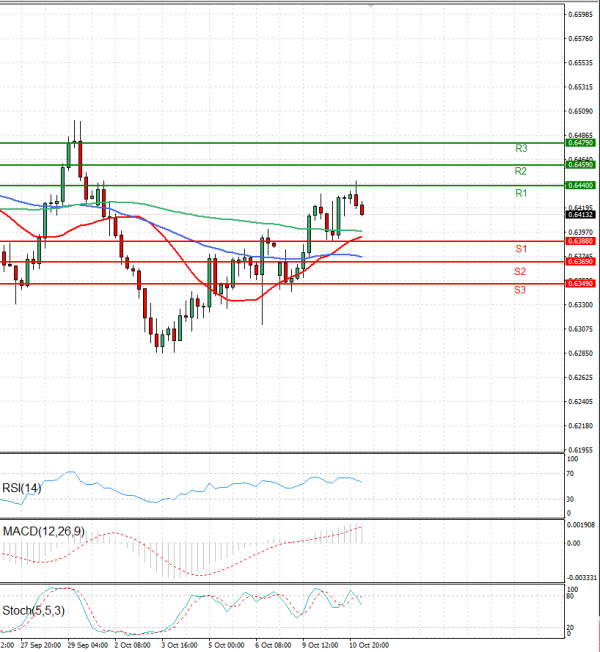This screenshot has width=600, height=652.
Task: Click the Stochastic 80 level value
Action: (x=570, y=596)
